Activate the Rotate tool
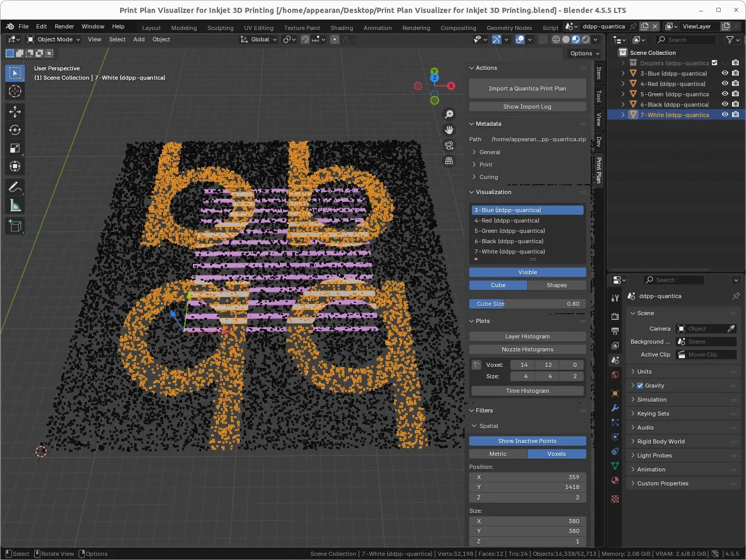Screen dimensions: 746x560 coord(15,130)
